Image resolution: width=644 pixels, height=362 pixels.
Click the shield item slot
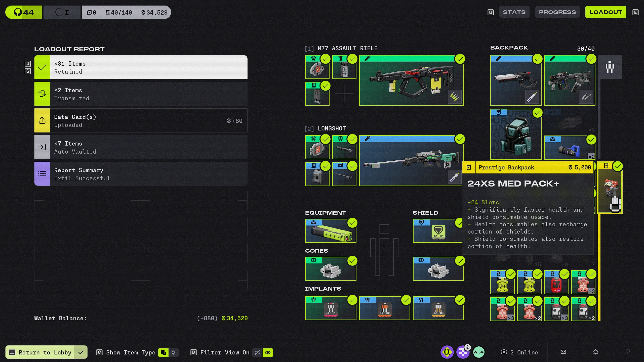[438, 231]
